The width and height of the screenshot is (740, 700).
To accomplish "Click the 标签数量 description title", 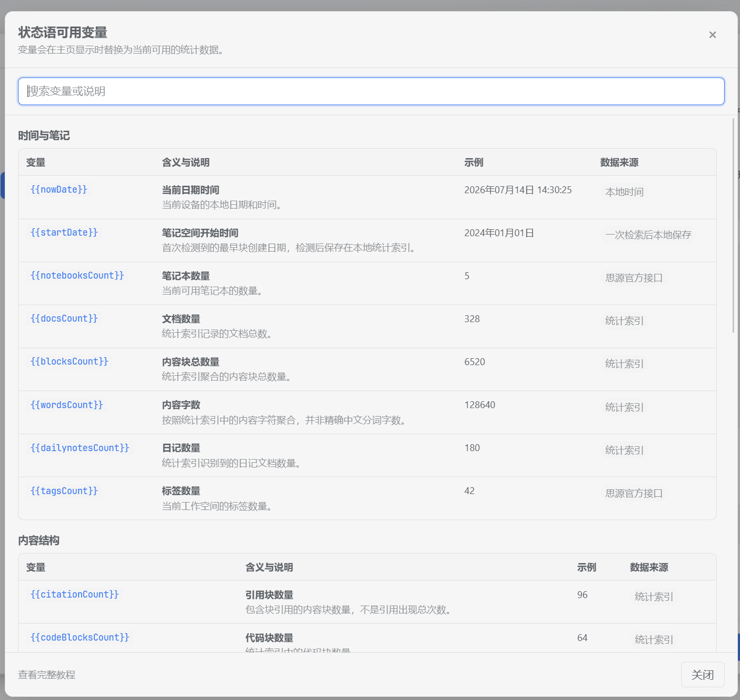I will 181,491.
